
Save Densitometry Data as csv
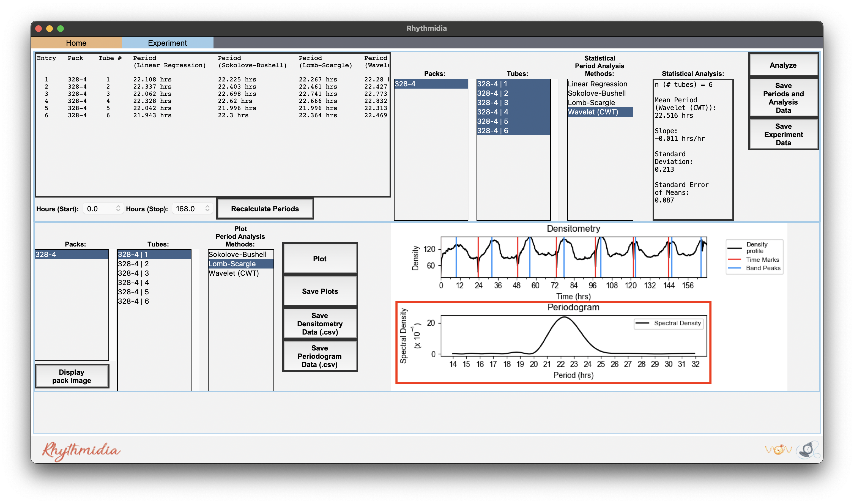coord(319,323)
